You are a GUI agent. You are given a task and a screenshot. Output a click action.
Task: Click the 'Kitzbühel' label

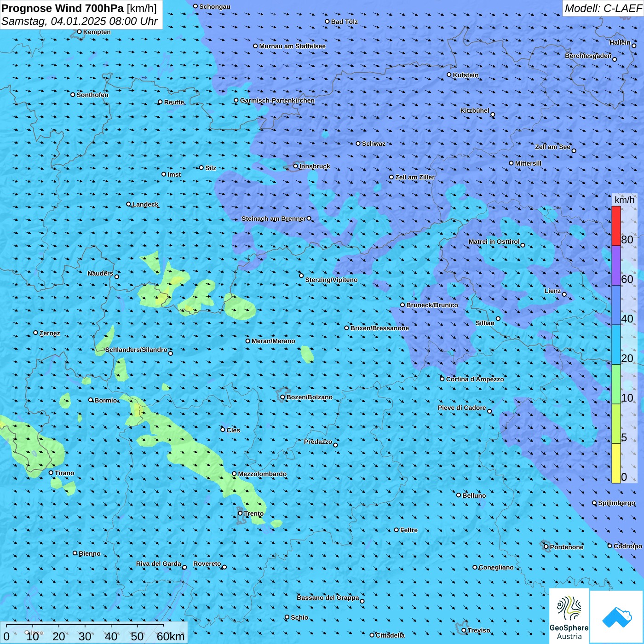[x=475, y=110]
